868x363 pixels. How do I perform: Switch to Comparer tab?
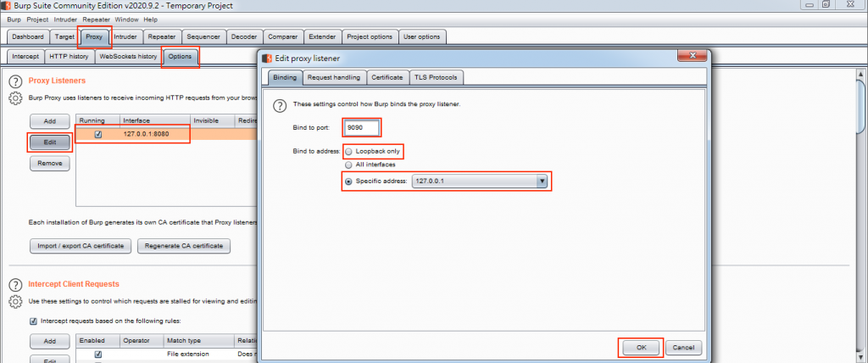click(283, 37)
